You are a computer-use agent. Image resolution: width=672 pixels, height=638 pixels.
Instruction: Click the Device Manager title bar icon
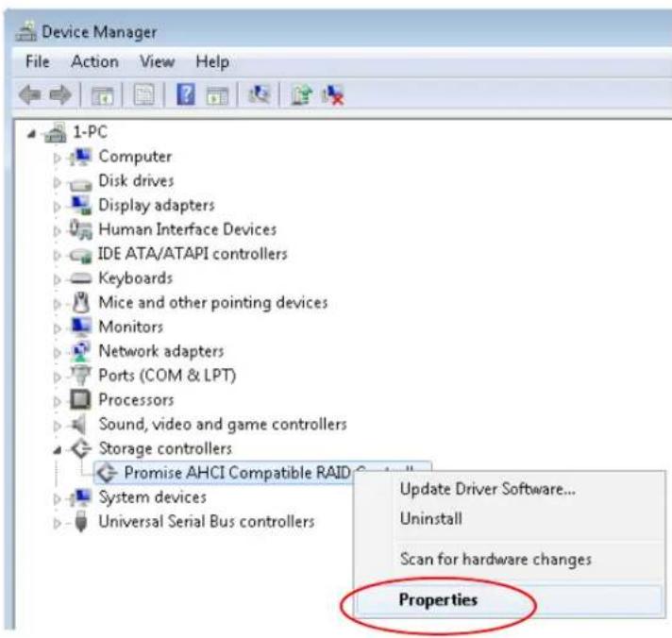[25, 31]
